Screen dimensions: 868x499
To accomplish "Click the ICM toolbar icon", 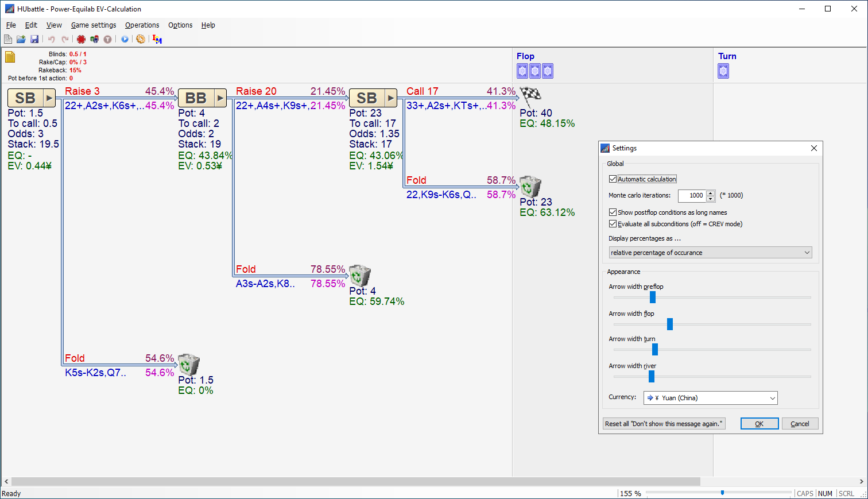I will [157, 39].
